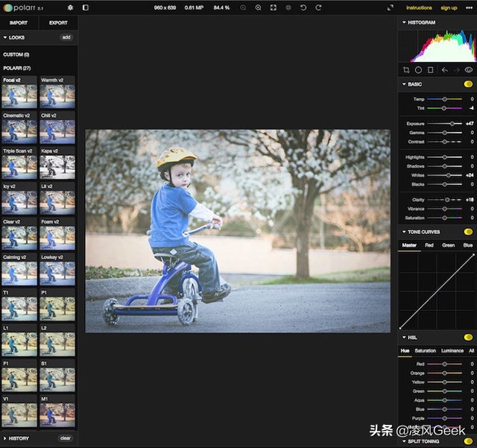Select the Master tone curve tab

409,245
